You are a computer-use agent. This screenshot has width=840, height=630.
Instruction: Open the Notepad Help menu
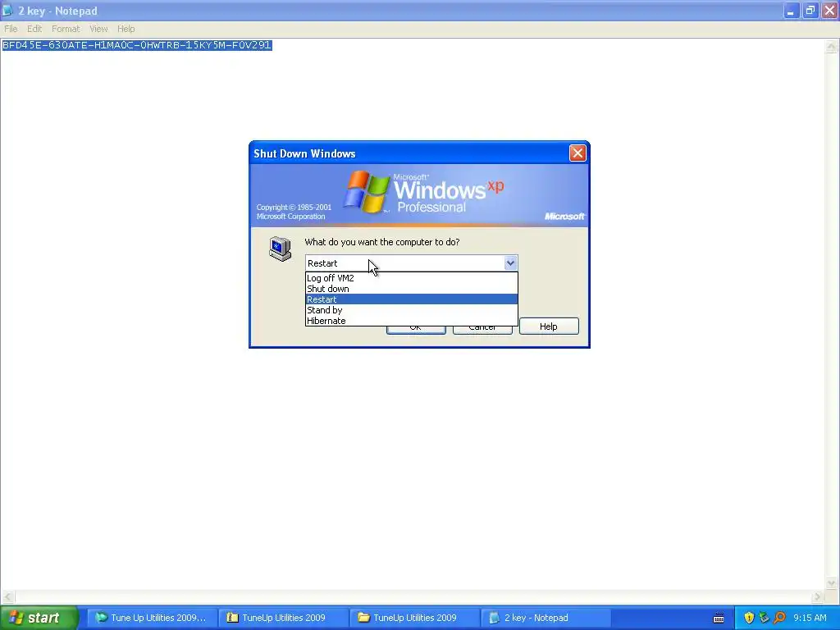[126, 29]
